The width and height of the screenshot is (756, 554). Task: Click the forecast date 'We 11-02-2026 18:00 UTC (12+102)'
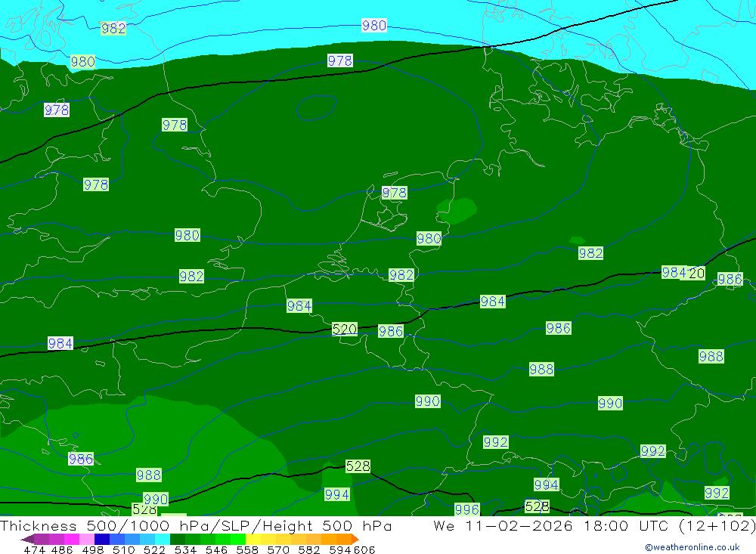594,525
